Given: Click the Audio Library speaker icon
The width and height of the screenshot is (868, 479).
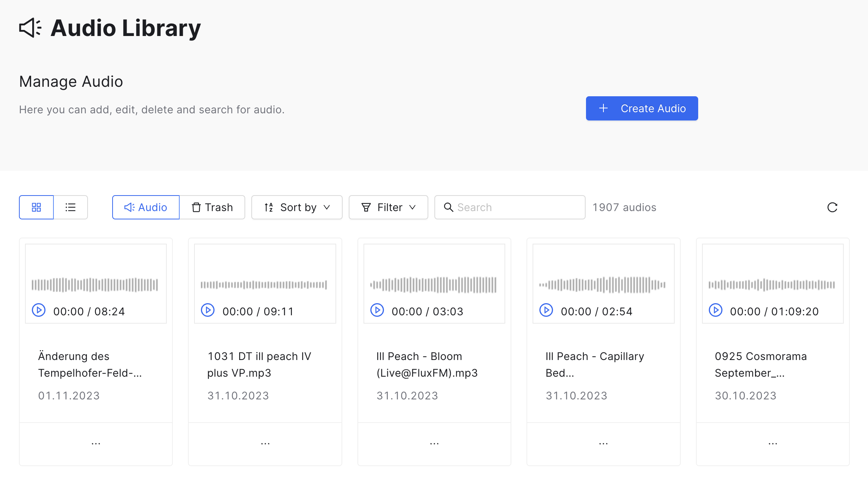Looking at the screenshot, I should [x=30, y=28].
